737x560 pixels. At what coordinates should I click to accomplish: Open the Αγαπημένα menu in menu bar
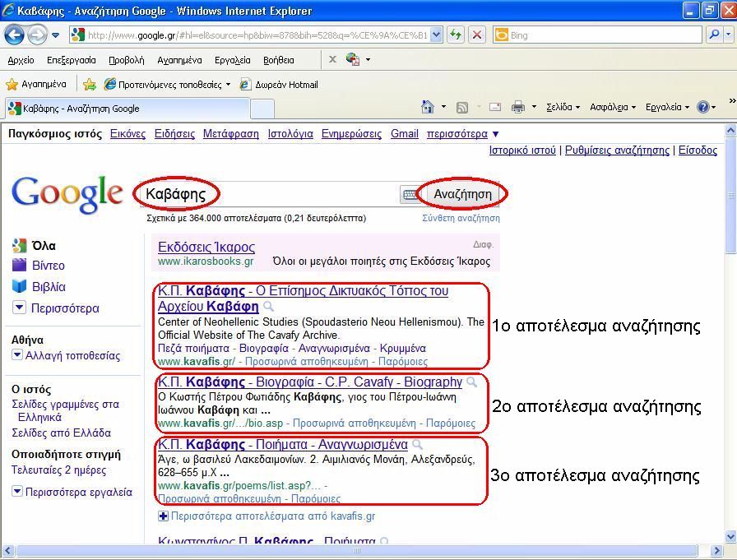pos(179,60)
